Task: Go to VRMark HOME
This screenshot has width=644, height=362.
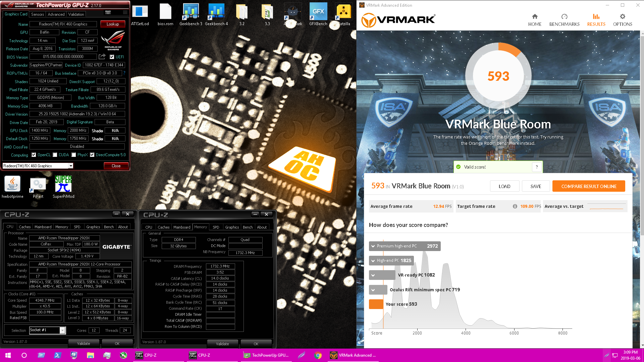Action: pos(535,20)
